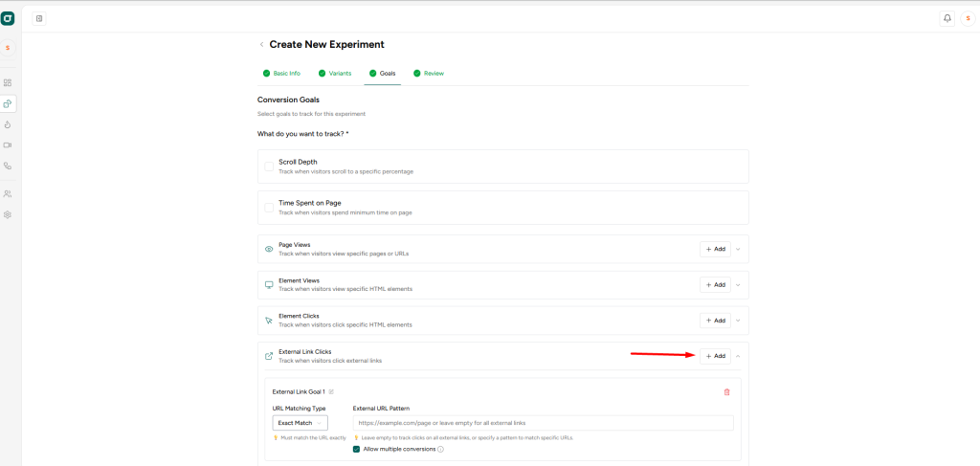Open the dashboard grid icon in sidebar

tap(8, 82)
